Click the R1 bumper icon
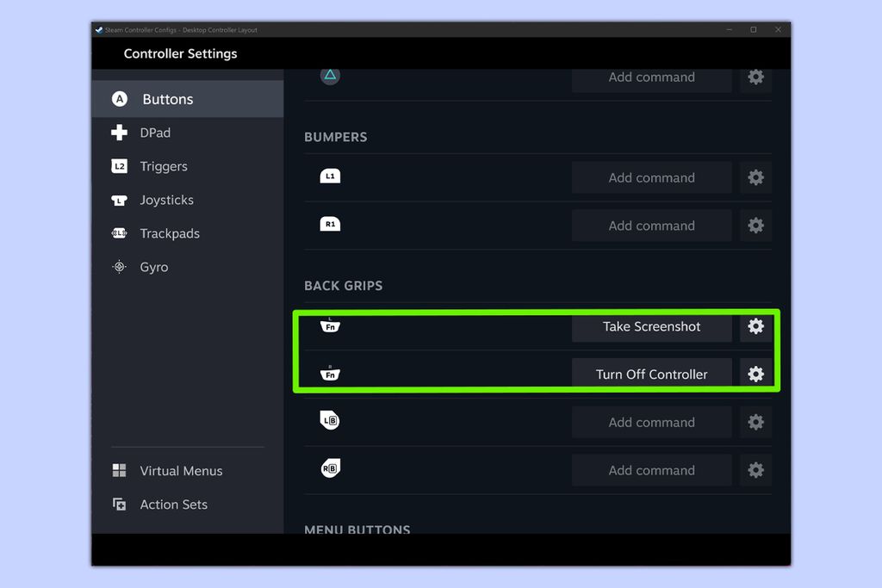This screenshot has width=882, height=588. coord(330,225)
